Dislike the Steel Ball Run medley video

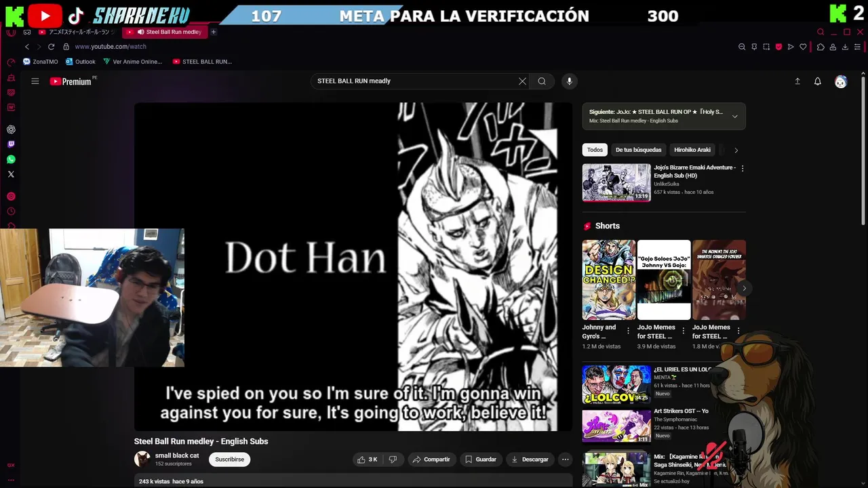pyautogui.click(x=393, y=460)
